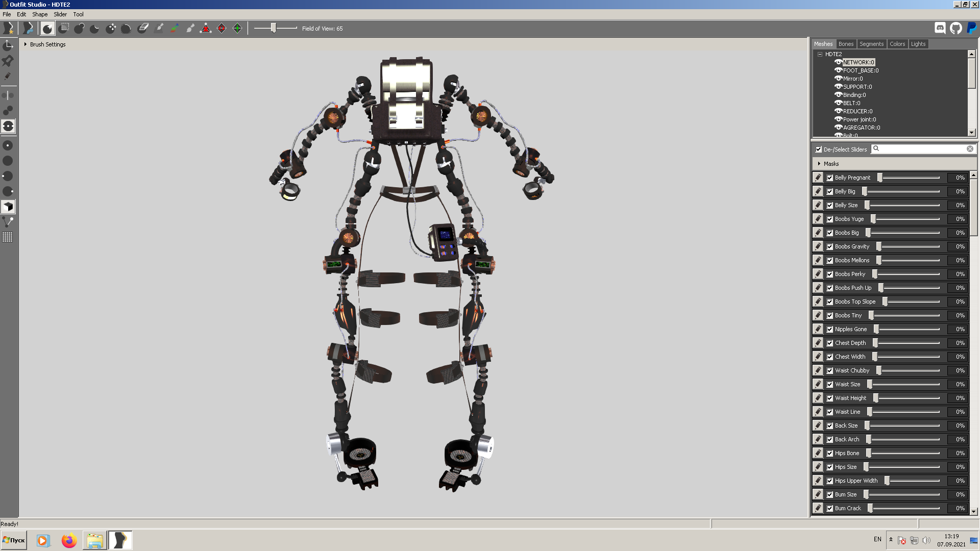Toggle the De-/Select Sliders checkbox
Image resolution: width=980 pixels, height=551 pixels.
[819, 149]
